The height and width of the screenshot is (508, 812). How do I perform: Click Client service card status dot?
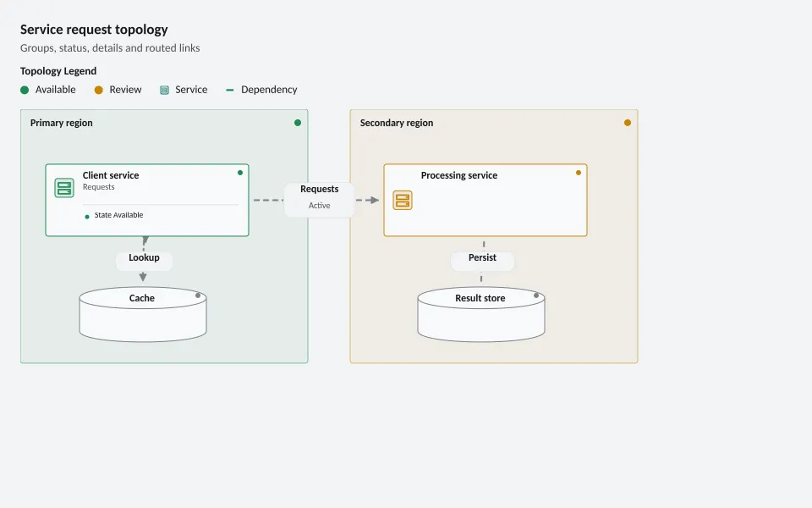click(240, 173)
